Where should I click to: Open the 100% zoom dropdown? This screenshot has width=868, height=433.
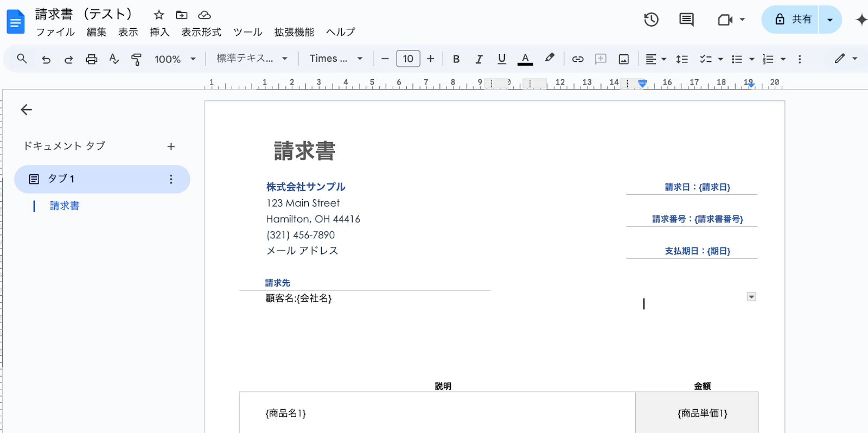[175, 59]
